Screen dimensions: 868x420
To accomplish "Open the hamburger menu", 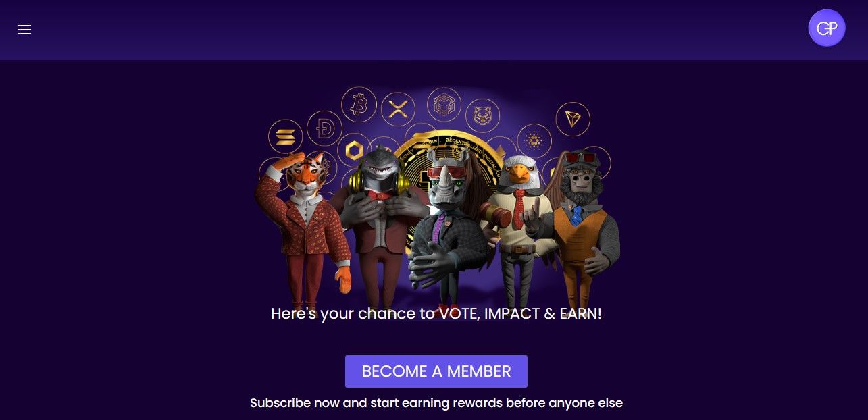I will (x=24, y=29).
